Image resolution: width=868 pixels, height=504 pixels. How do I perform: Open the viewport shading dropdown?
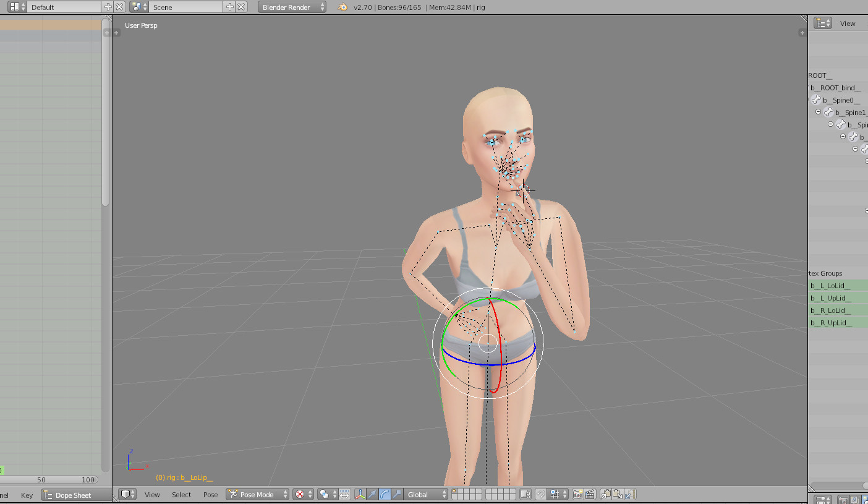tap(303, 494)
